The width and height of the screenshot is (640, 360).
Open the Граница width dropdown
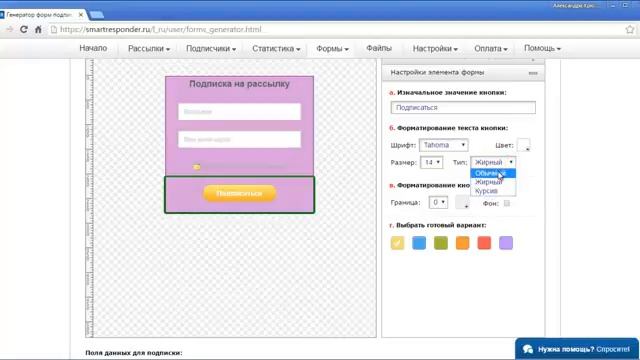tap(438, 202)
